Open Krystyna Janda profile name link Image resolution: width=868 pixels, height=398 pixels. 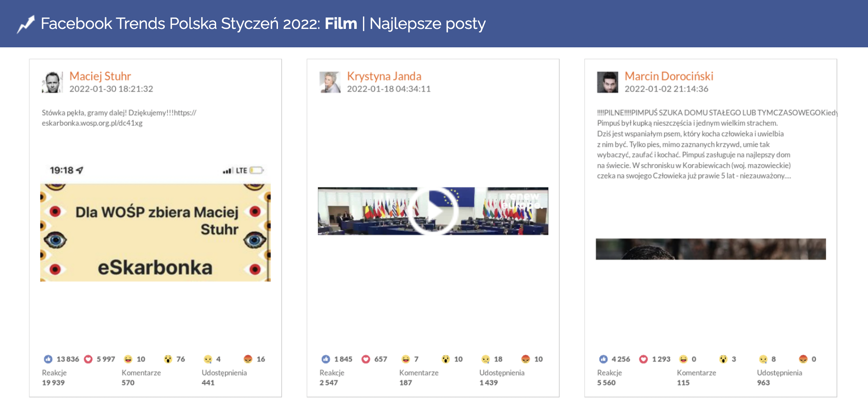(384, 76)
